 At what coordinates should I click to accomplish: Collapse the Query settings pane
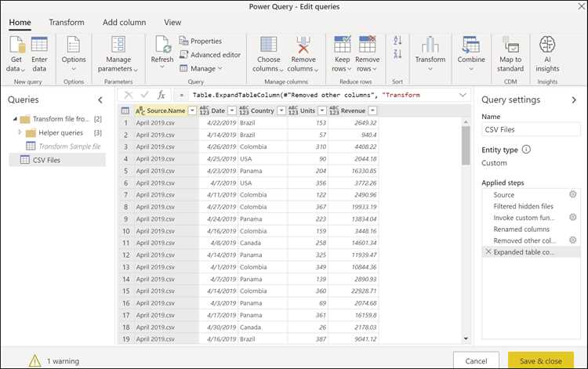tap(574, 99)
